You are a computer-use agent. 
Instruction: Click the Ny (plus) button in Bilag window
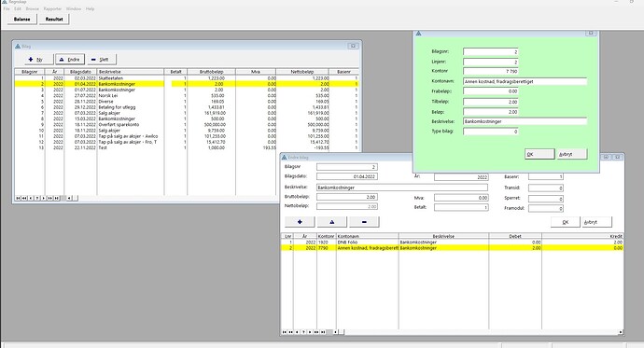pos(38,60)
